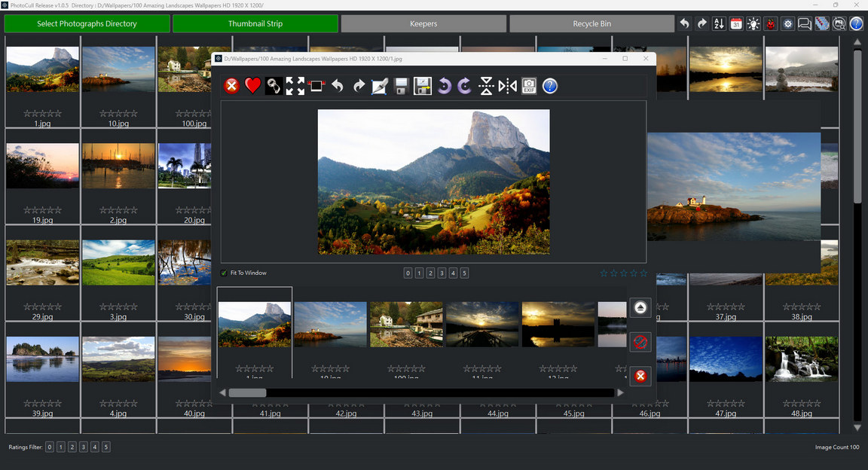
Task: Click the eject arrow button beside the thumbnail strip
Action: (640, 307)
